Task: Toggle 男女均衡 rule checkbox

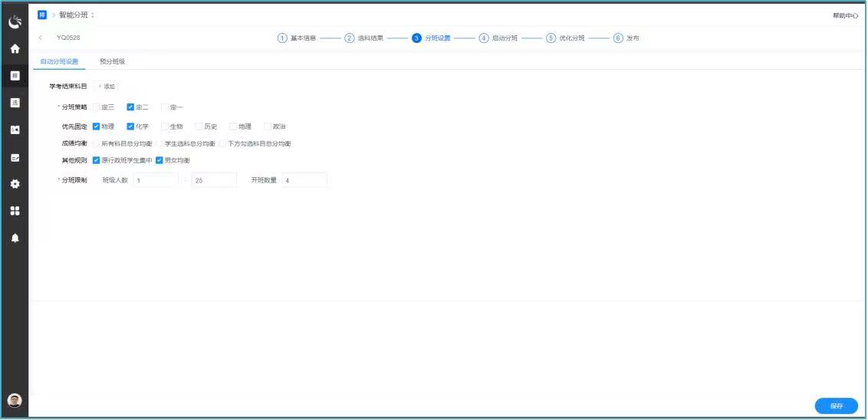Action: [x=159, y=160]
